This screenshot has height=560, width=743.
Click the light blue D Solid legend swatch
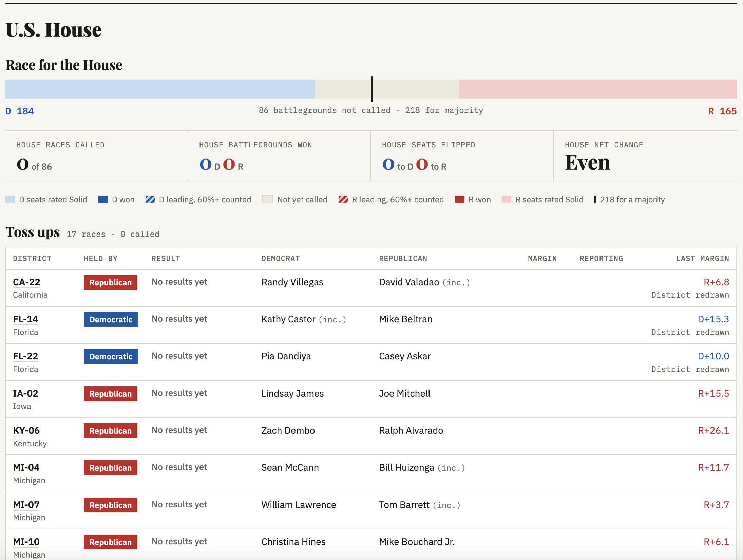pyautogui.click(x=10, y=199)
